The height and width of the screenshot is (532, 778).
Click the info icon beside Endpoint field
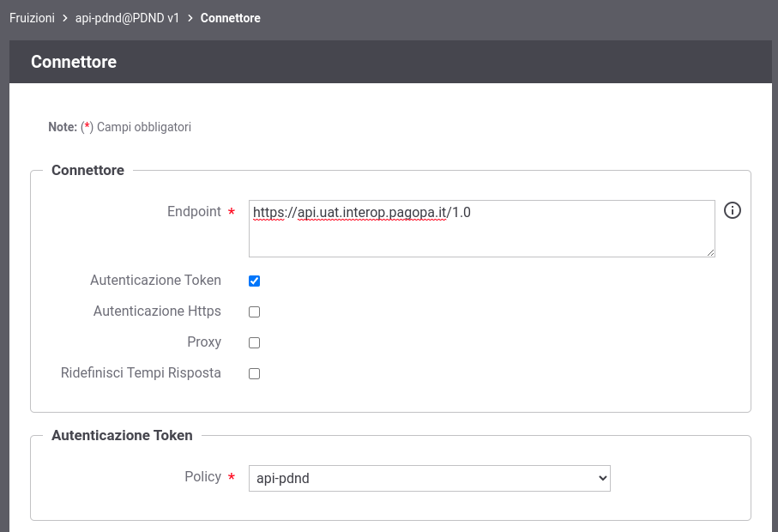[x=733, y=210]
